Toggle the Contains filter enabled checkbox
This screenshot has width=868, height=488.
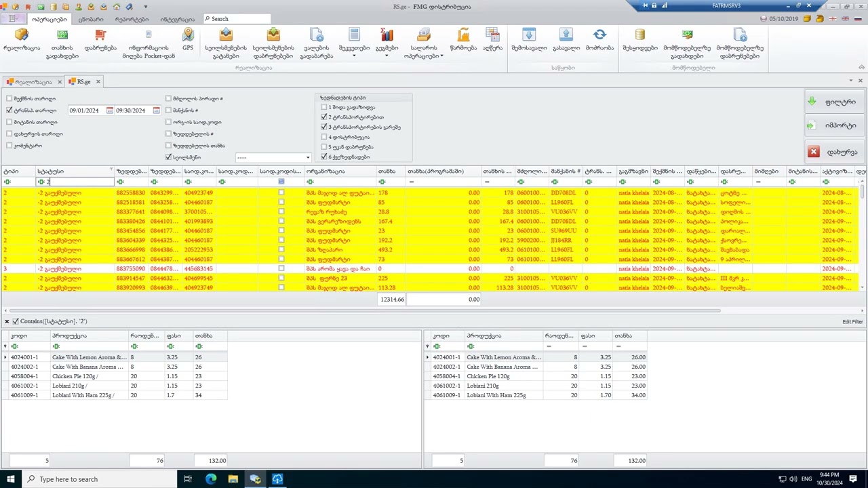click(16, 321)
